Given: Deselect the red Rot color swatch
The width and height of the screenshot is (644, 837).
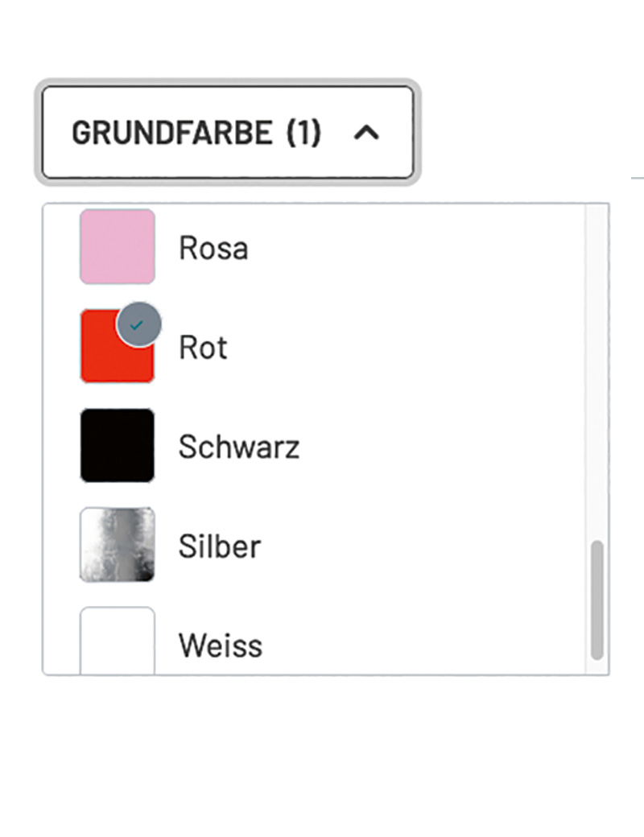Looking at the screenshot, I should (111, 353).
